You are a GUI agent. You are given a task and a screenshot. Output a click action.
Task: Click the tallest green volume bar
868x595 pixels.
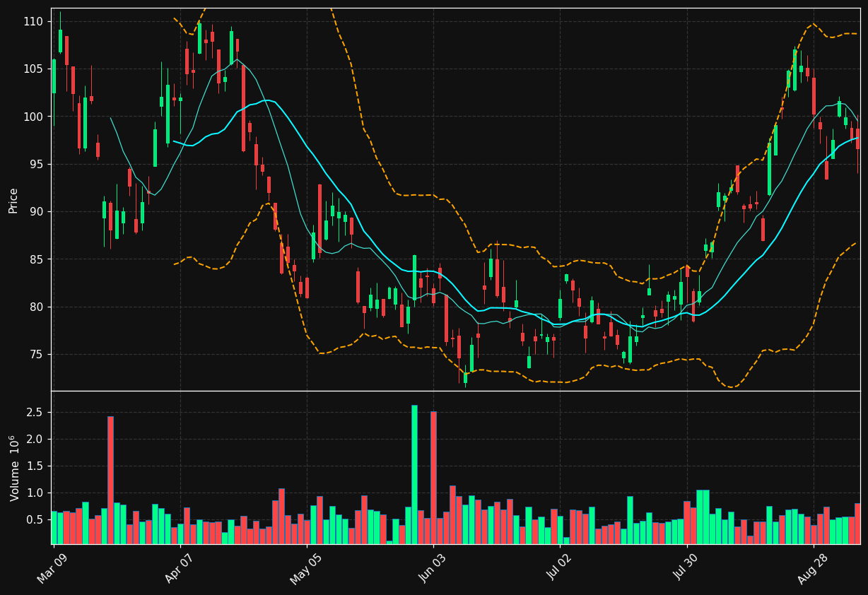[x=414, y=474]
